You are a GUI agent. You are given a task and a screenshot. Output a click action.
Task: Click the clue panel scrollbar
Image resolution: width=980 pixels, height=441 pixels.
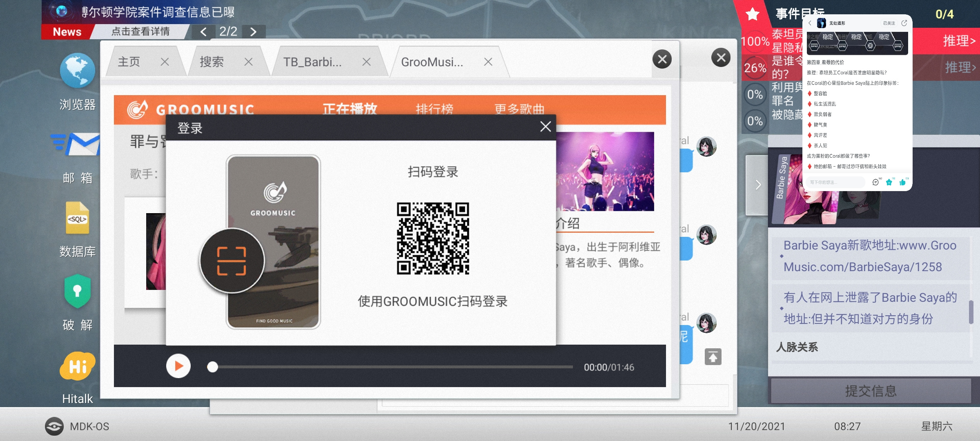coord(971,312)
